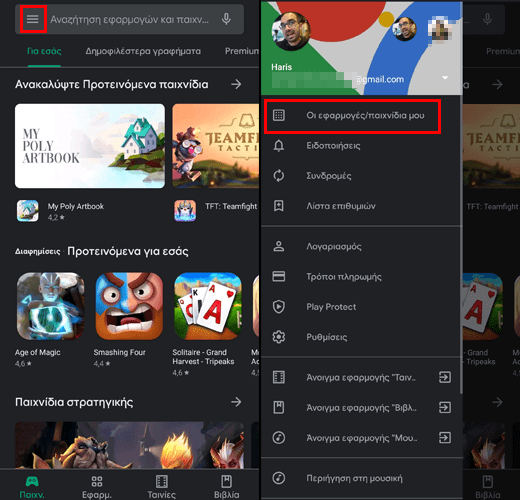Open Λογαριασμός in the drawer
Image resolution: width=520 pixels, height=500 pixels.
tap(362, 247)
